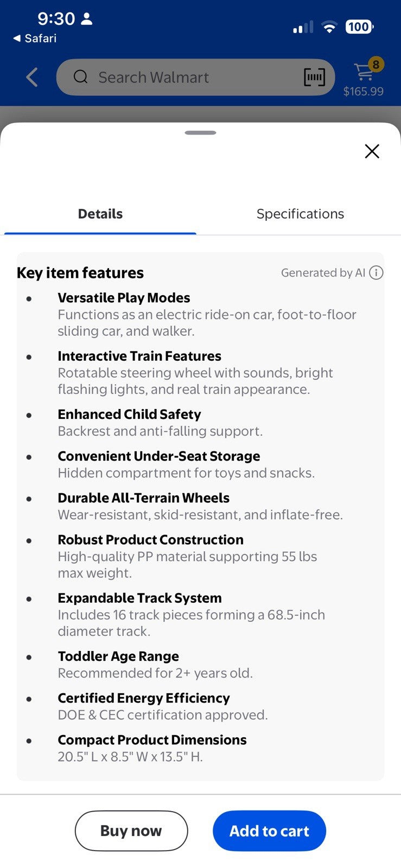Tap the Wi-Fi status icon

pos(329,27)
